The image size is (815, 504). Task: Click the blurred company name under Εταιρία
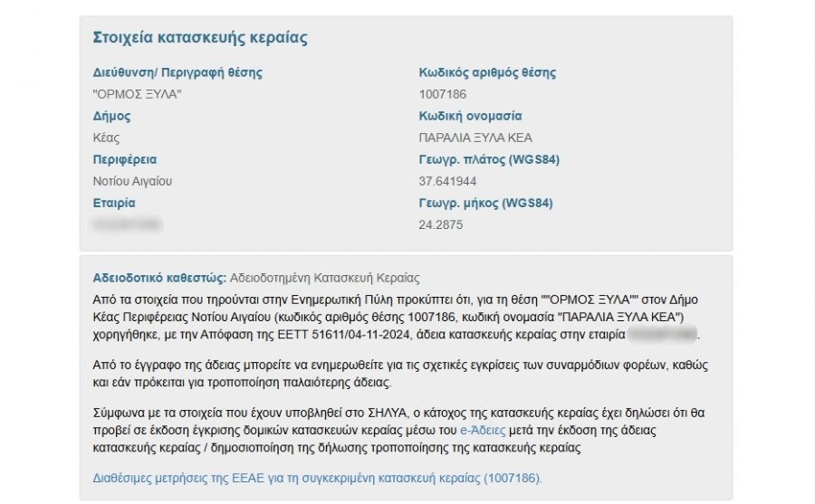pyautogui.click(x=128, y=223)
